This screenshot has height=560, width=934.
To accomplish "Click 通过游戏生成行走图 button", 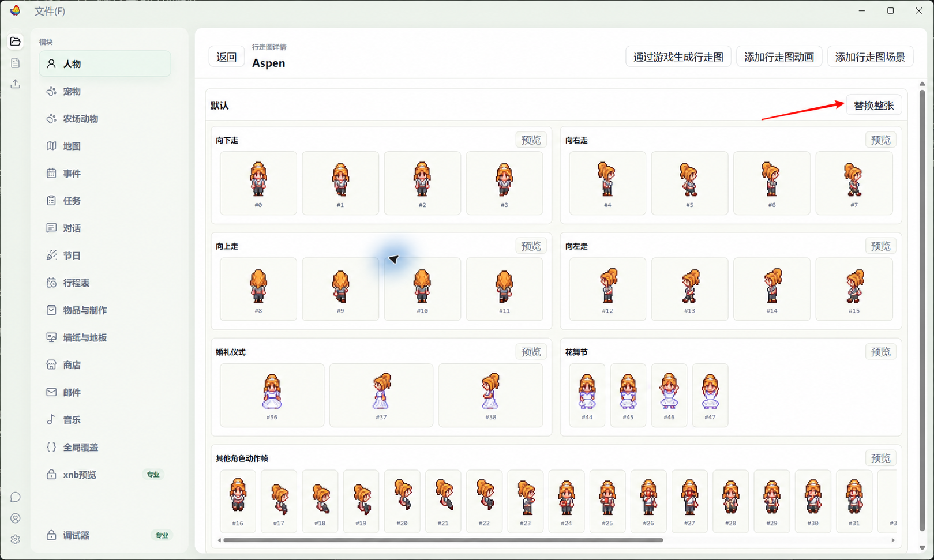I will 678,57.
